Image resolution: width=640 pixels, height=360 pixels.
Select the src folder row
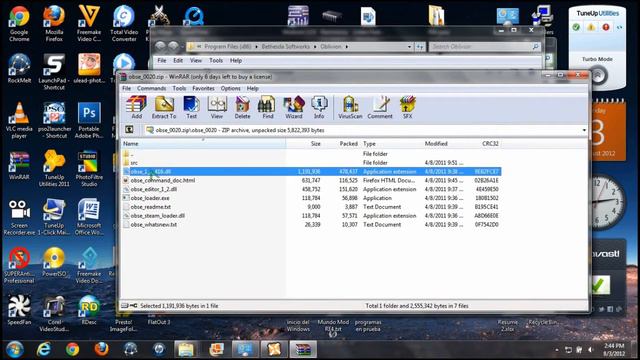(311, 162)
